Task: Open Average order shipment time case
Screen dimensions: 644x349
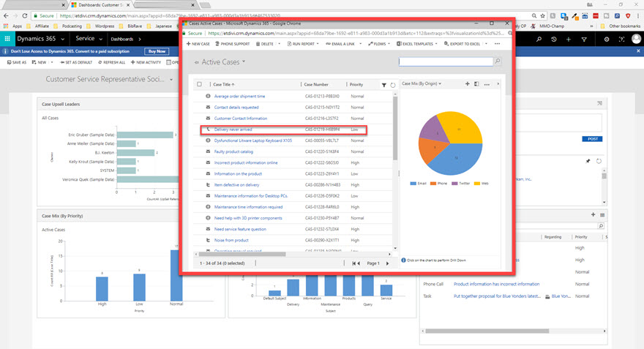Action: tap(239, 97)
